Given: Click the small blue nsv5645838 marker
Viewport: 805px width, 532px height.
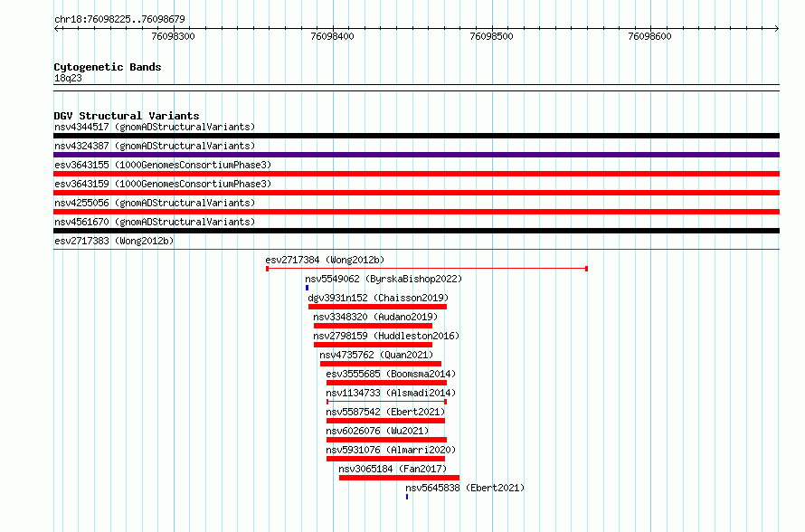Looking at the screenshot, I should [407, 497].
